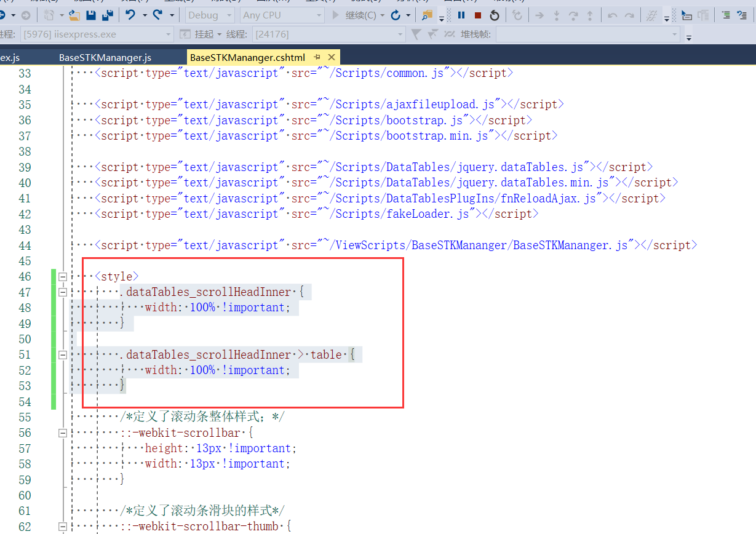Collapse the style block at line 46
This screenshot has width=756, height=534.
click(63, 276)
